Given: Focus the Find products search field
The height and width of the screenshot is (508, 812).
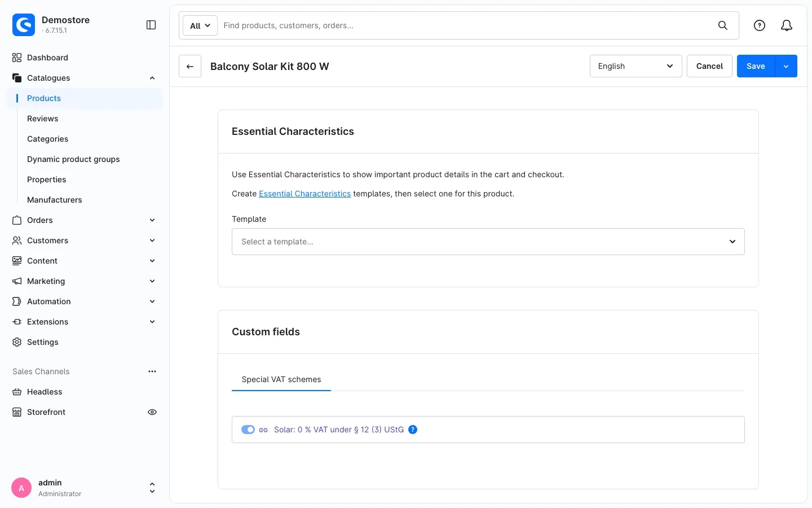Looking at the screenshot, I should (x=466, y=25).
